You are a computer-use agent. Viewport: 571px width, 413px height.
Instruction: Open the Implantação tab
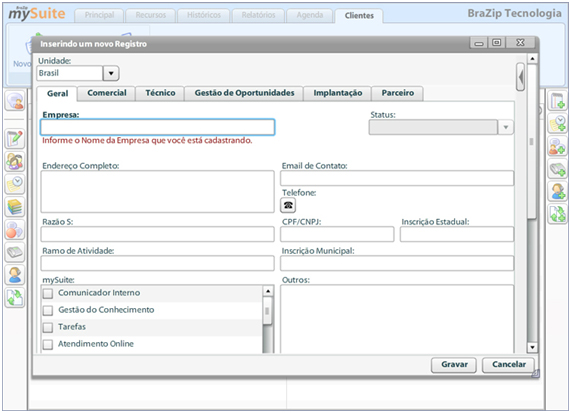[x=338, y=93]
